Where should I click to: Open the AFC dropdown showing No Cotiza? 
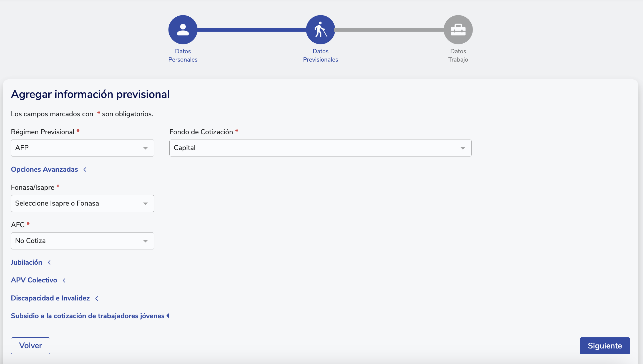pyautogui.click(x=82, y=241)
